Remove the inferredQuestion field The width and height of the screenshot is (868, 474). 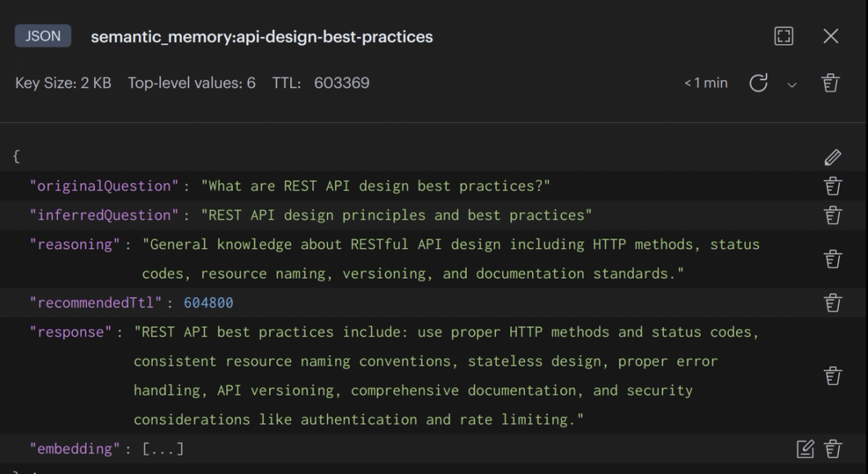click(833, 215)
